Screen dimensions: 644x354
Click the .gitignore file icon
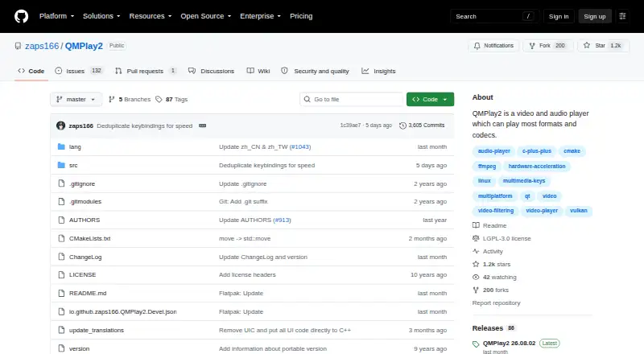(61, 183)
